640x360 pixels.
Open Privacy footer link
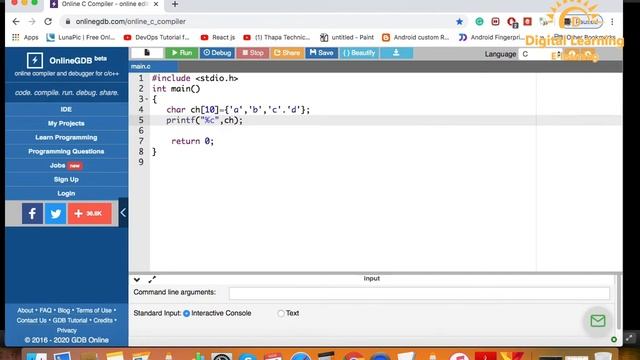click(67, 330)
